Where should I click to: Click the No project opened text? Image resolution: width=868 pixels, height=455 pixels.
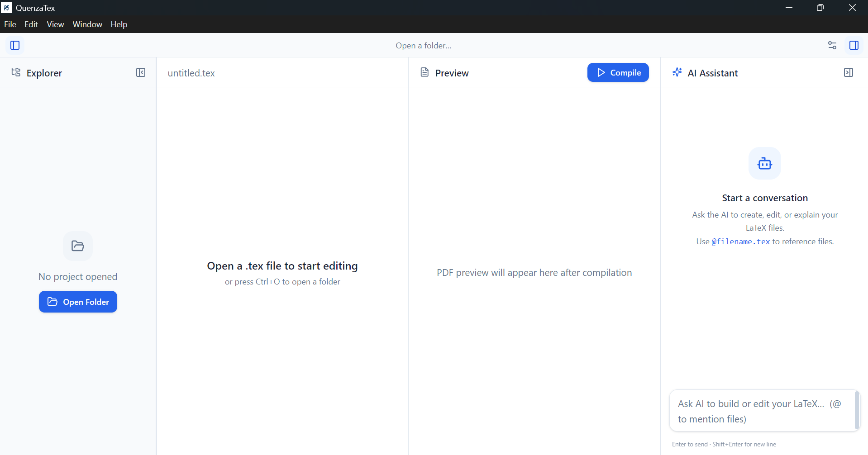tap(78, 277)
